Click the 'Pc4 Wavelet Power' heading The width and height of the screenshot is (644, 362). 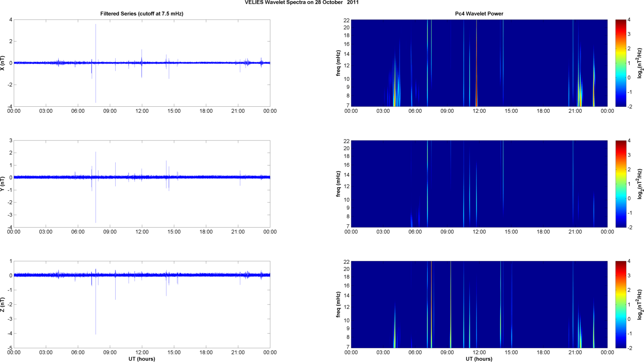(x=479, y=14)
